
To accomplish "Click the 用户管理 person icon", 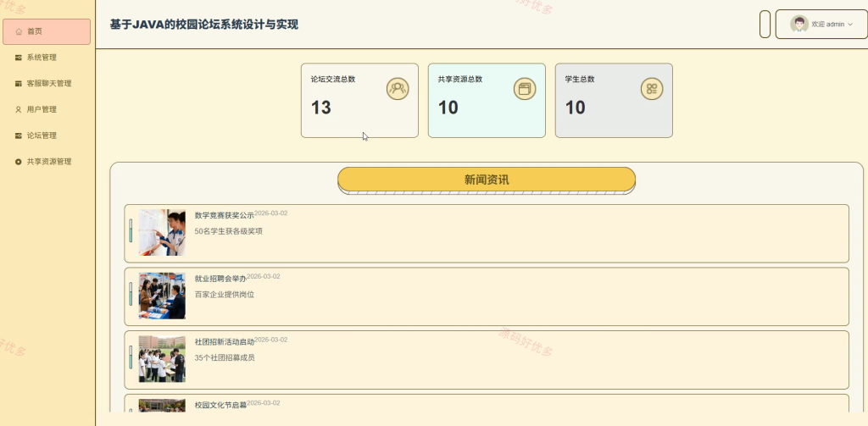I will [x=19, y=109].
